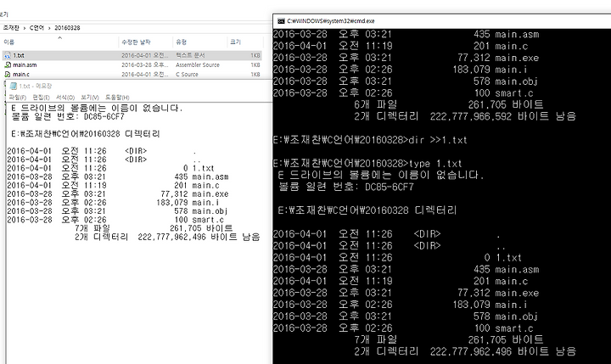Click the 'E:₩조재찬₩C언어₩20160328 디렉터리' line in Notepad
This screenshot has width=611, height=364.
click(86, 134)
